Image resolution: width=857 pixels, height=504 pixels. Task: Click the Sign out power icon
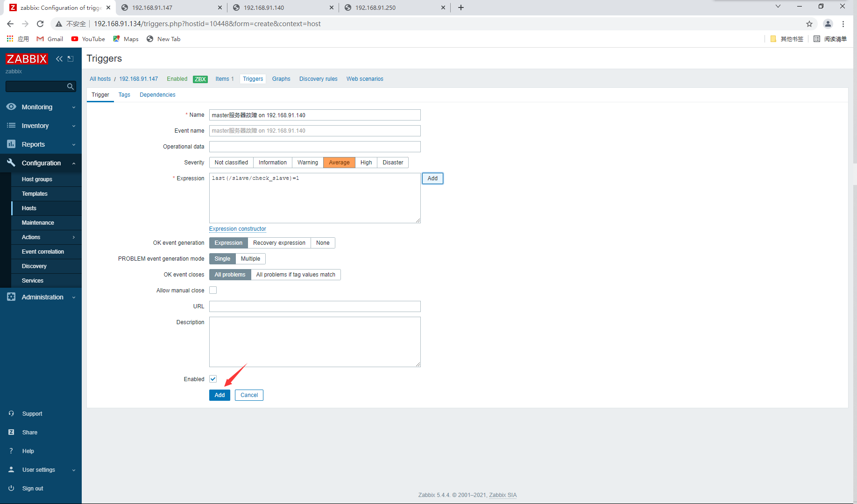11,489
